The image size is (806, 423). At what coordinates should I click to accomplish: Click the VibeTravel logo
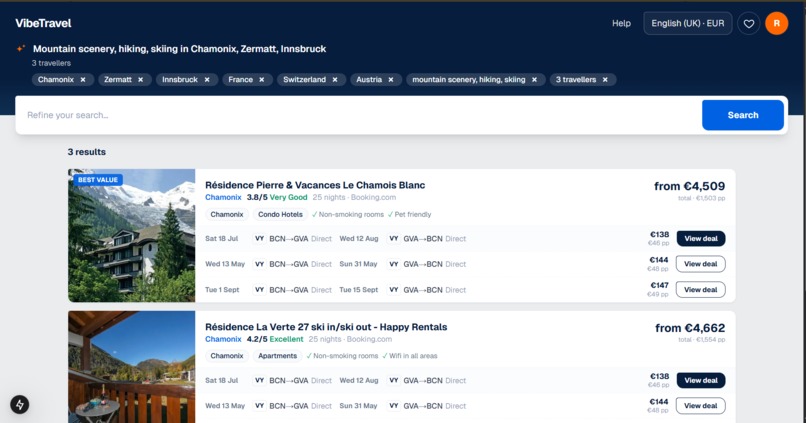pyautogui.click(x=43, y=23)
